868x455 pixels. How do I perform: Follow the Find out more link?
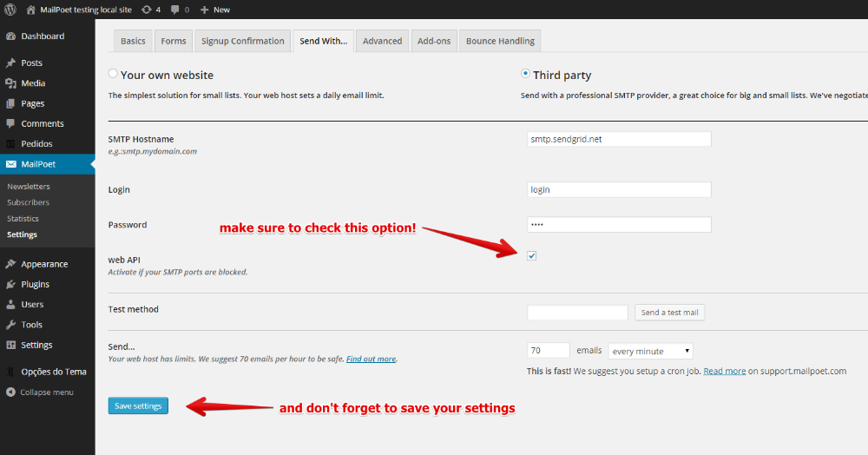coord(371,359)
